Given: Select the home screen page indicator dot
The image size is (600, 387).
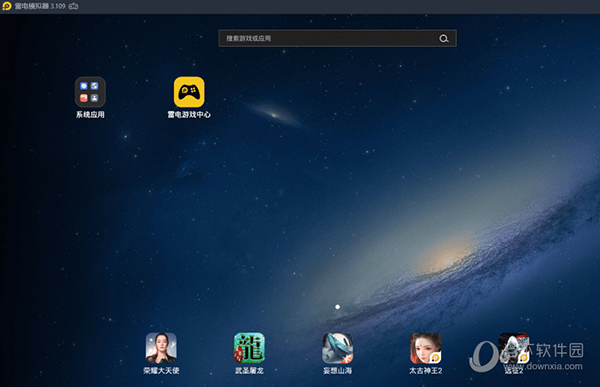Looking at the screenshot, I should (x=338, y=307).
